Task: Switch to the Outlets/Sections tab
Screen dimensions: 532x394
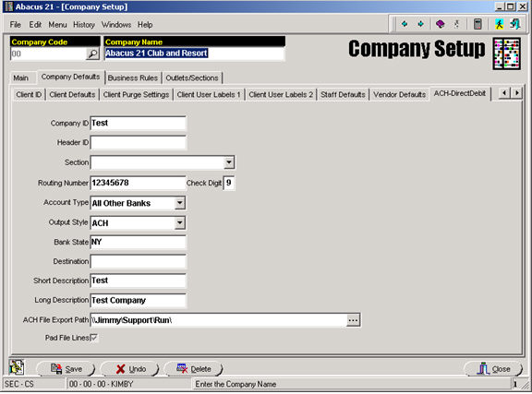Action: click(x=192, y=78)
